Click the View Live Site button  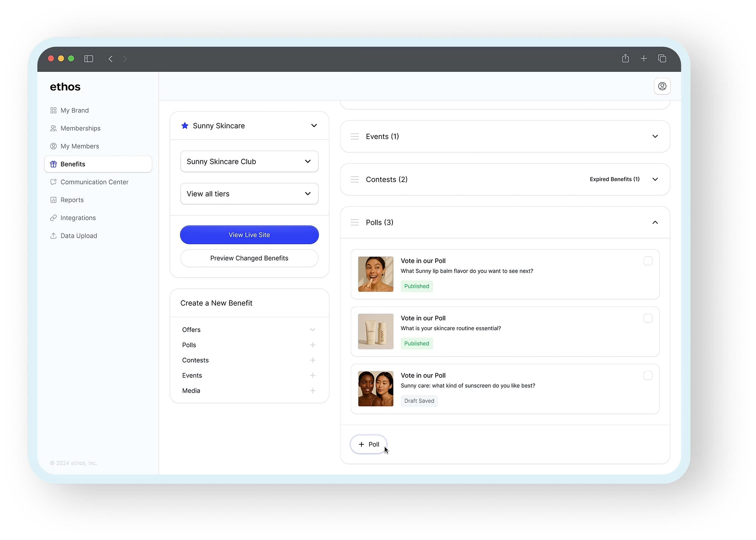[249, 235]
